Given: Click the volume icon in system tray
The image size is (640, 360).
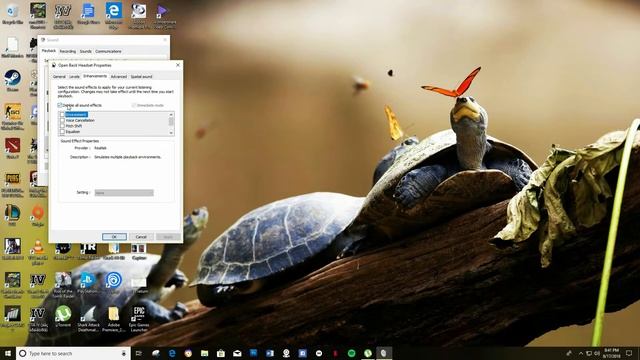Looking at the screenshot, I should point(597,353).
